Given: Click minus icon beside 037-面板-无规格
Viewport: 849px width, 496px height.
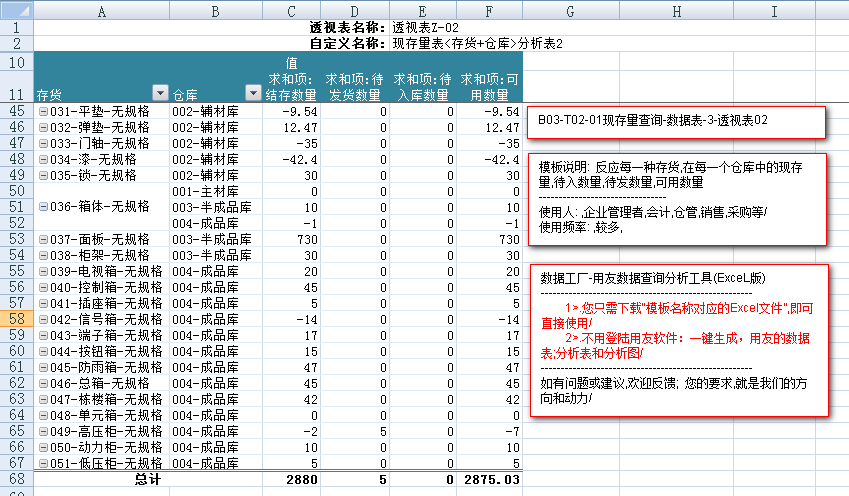Looking at the screenshot, I should pos(42,239).
